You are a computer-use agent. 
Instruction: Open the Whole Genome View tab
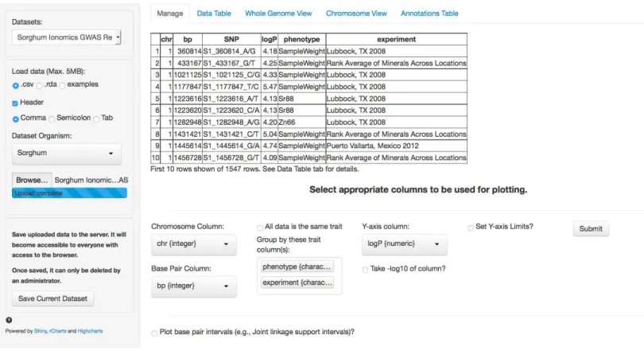[278, 14]
